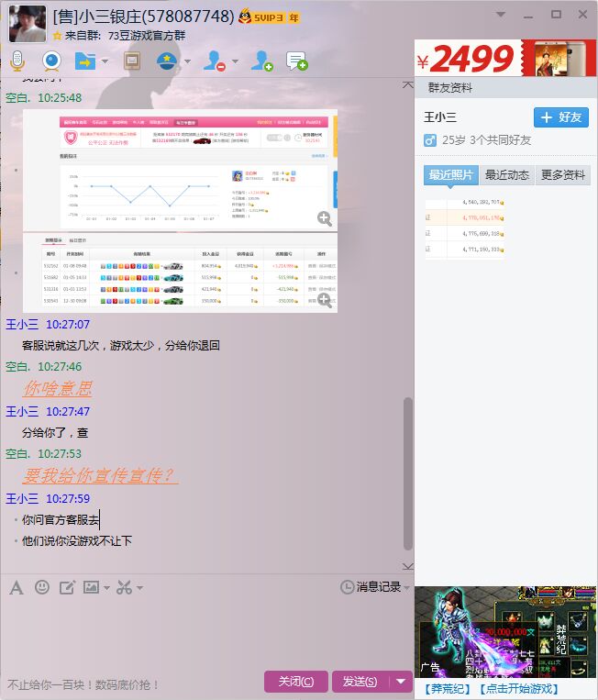Open the send file folder icon
598x700 pixels.
[84, 61]
